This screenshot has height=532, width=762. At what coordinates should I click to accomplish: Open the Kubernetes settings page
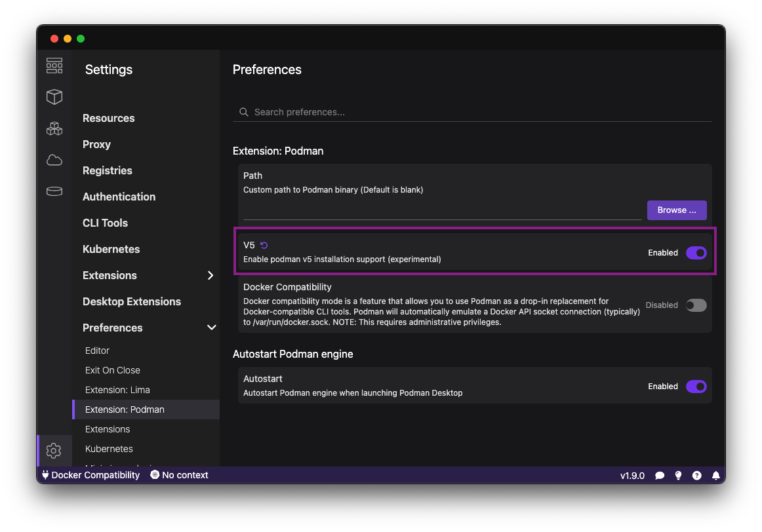(x=111, y=249)
